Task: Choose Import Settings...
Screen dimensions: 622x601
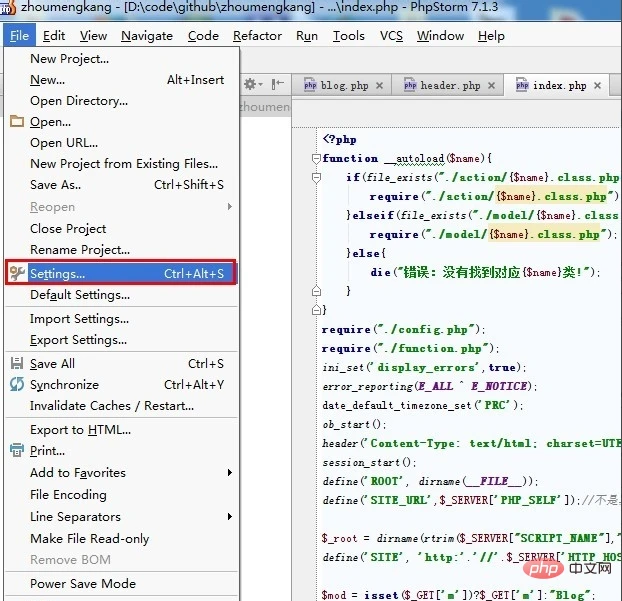Action: coord(121,319)
